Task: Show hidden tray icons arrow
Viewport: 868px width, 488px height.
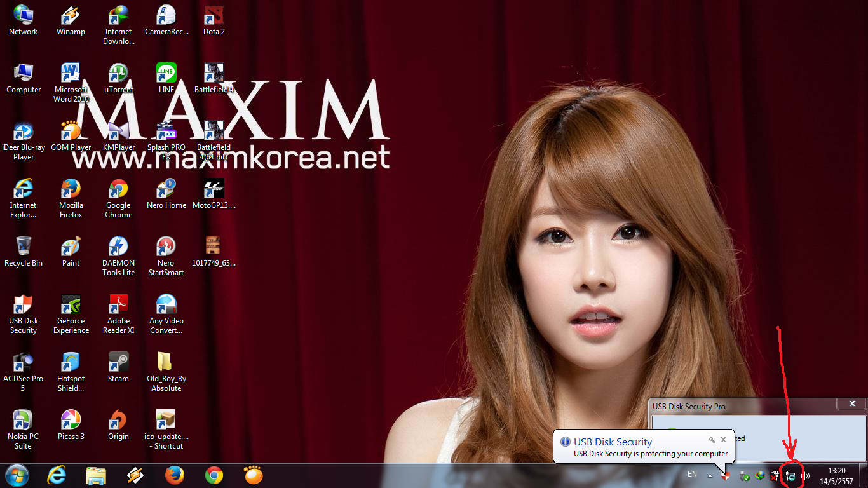Action: coord(710,476)
